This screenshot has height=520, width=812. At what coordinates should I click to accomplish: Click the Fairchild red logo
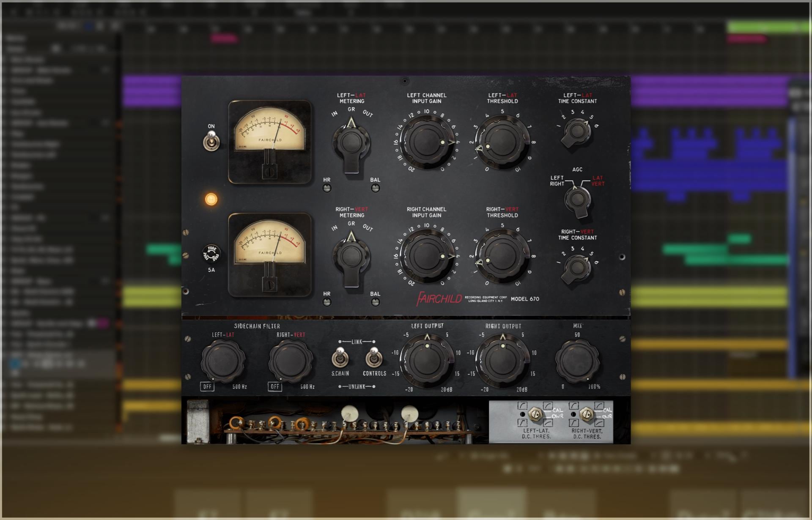pyautogui.click(x=439, y=299)
